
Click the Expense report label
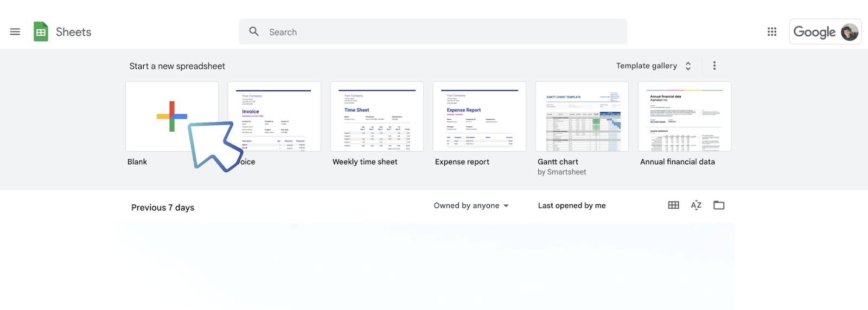(462, 162)
